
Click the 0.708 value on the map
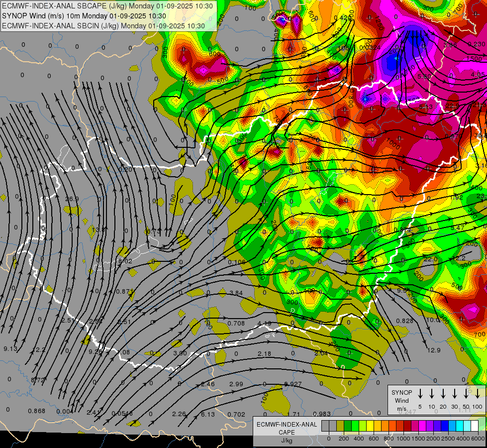tap(236, 324)
